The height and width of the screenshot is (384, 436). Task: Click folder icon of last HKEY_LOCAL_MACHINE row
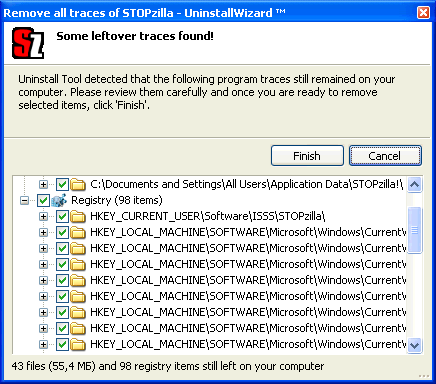[x=79, y=344]
